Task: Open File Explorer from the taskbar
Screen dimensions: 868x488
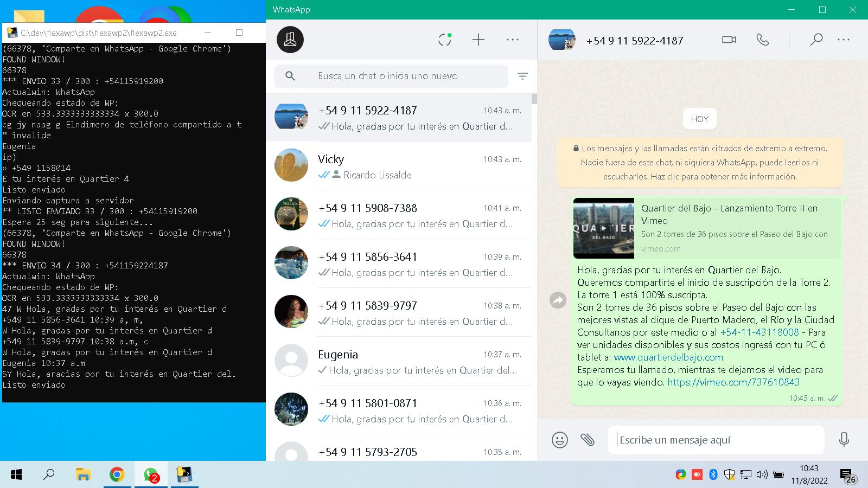Action: pyautogui.click(x=83, y=475)
